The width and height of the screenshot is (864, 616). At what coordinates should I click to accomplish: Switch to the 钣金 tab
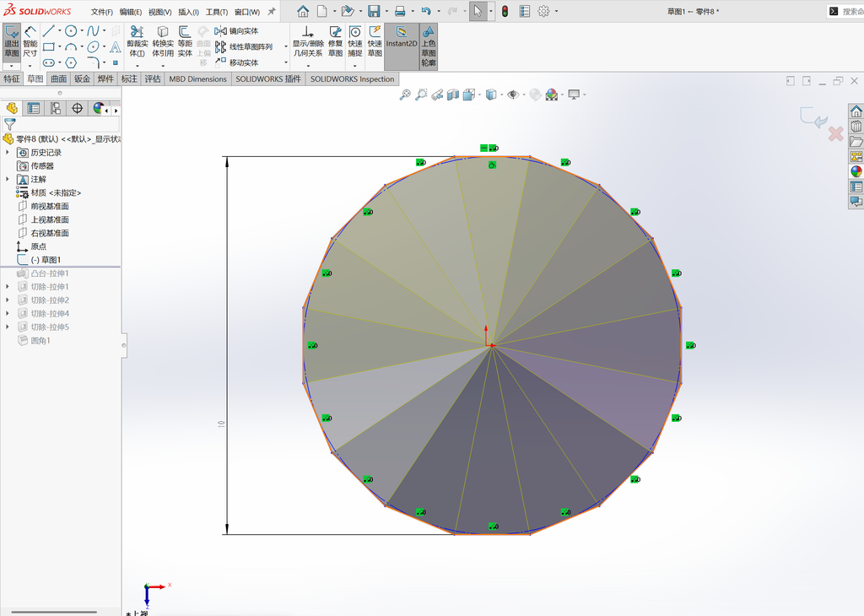coord(82,78)
